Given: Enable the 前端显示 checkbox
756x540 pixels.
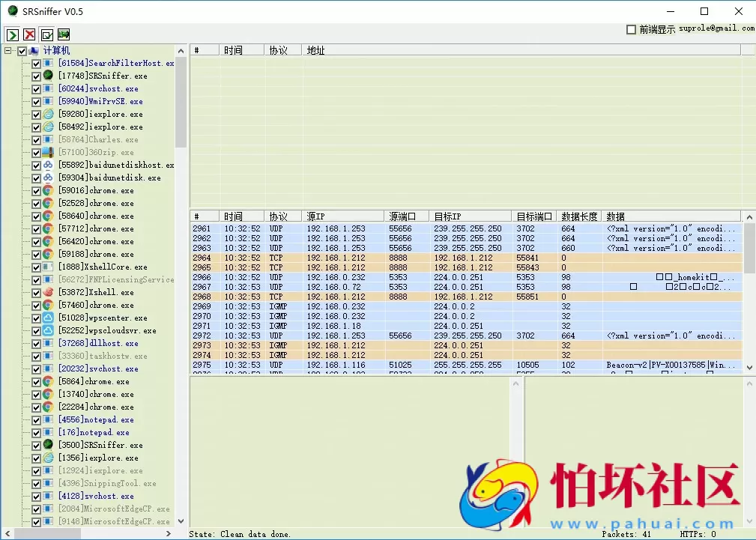Looking at the screenshot, I should [631, 29].
